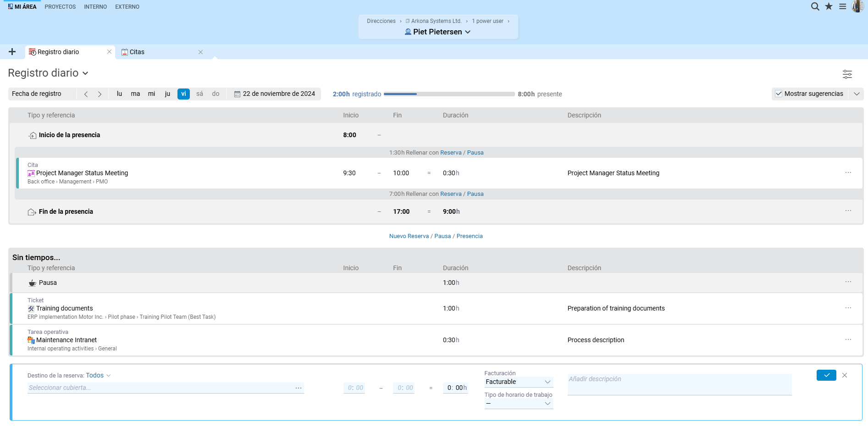Cancel new booking with X icon

tap(845, 375)
